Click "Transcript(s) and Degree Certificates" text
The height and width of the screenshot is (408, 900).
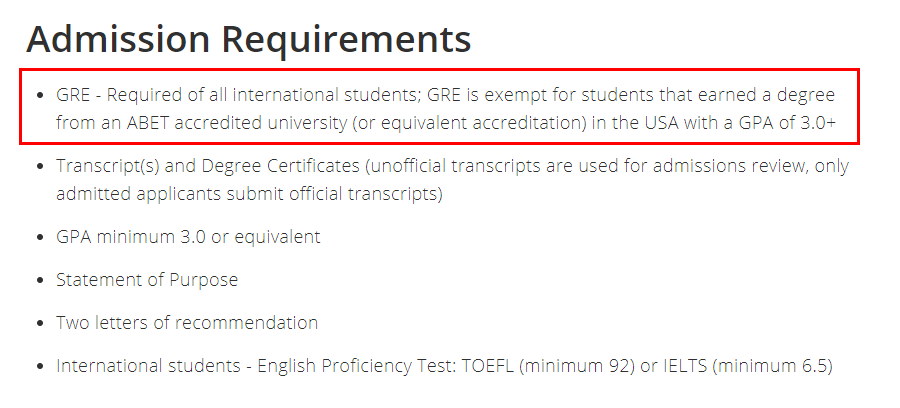click(208, 166)
